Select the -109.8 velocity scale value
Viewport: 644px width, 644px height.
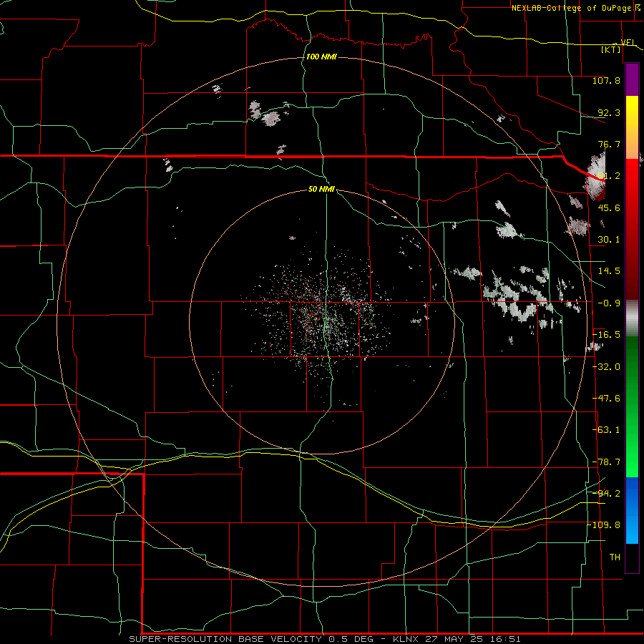(604, 525)
